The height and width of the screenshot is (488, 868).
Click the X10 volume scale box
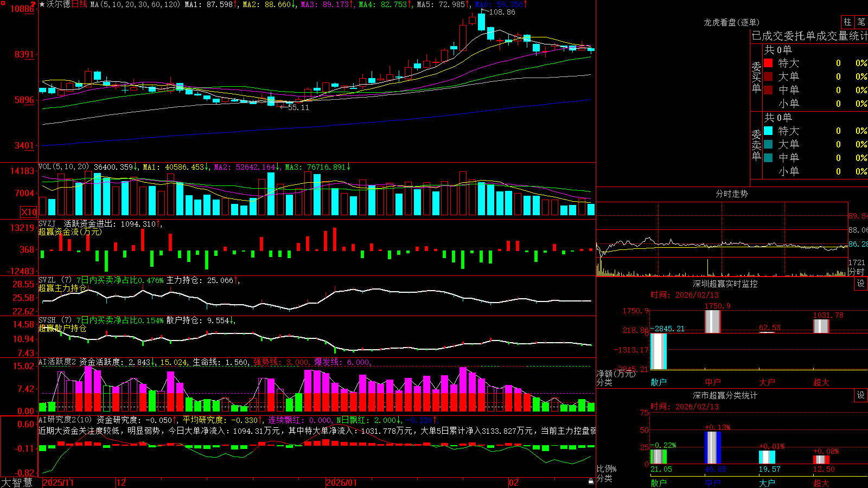coord(28,212)
